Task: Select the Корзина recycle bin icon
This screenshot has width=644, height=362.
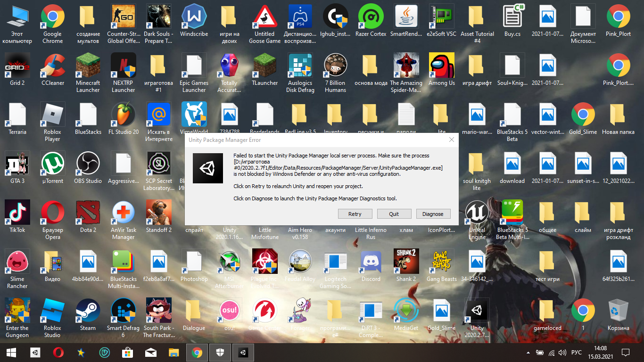Action: (618, 315)
